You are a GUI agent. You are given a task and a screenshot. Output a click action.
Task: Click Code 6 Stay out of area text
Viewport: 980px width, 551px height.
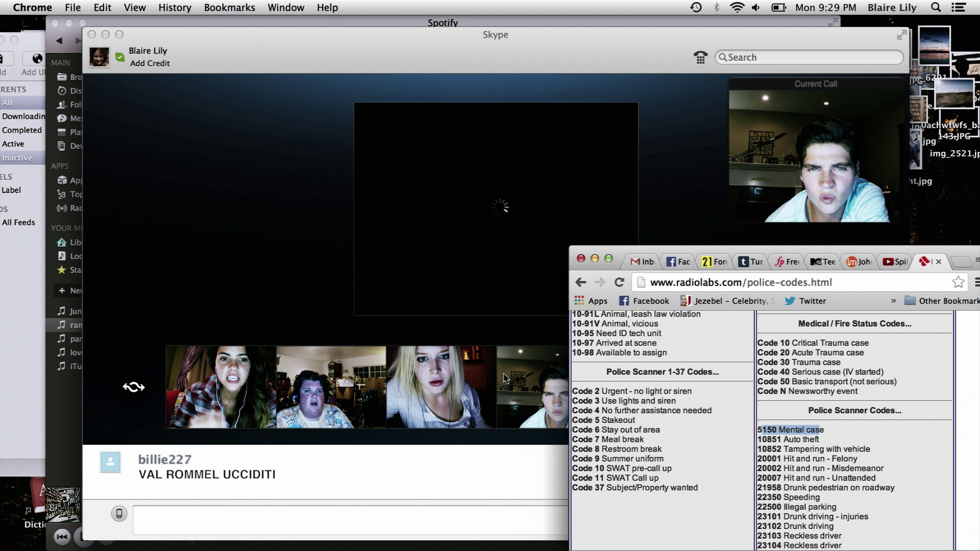pyautogui.click(x=616, y=430)
